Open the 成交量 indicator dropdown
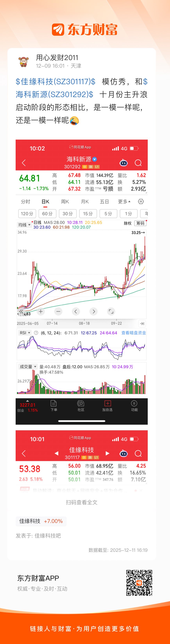Viewport: 170px width, 644px height. pos(28,367)
